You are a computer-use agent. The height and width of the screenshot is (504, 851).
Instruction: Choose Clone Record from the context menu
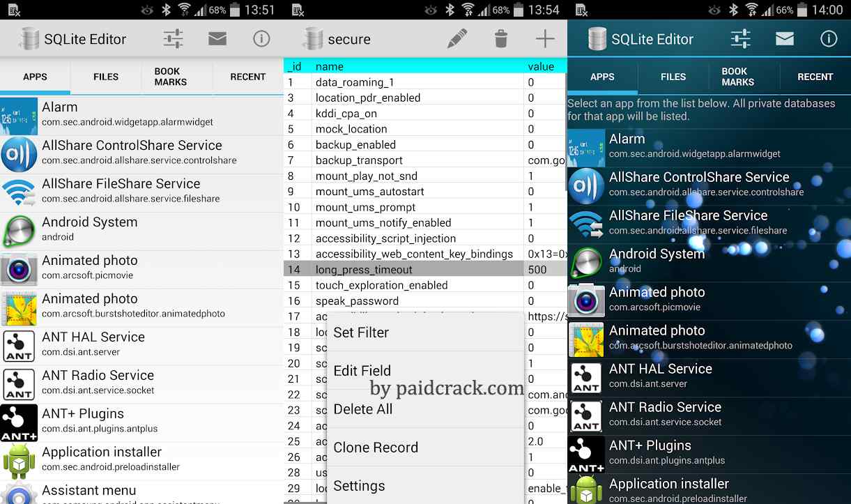(425, 448)
